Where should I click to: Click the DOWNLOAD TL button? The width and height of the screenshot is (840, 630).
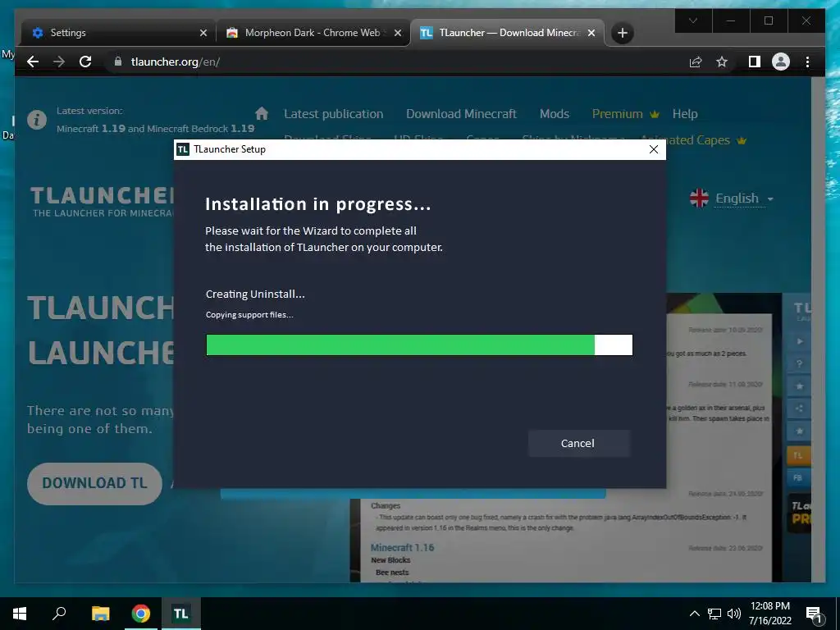[x=95, y=483]
